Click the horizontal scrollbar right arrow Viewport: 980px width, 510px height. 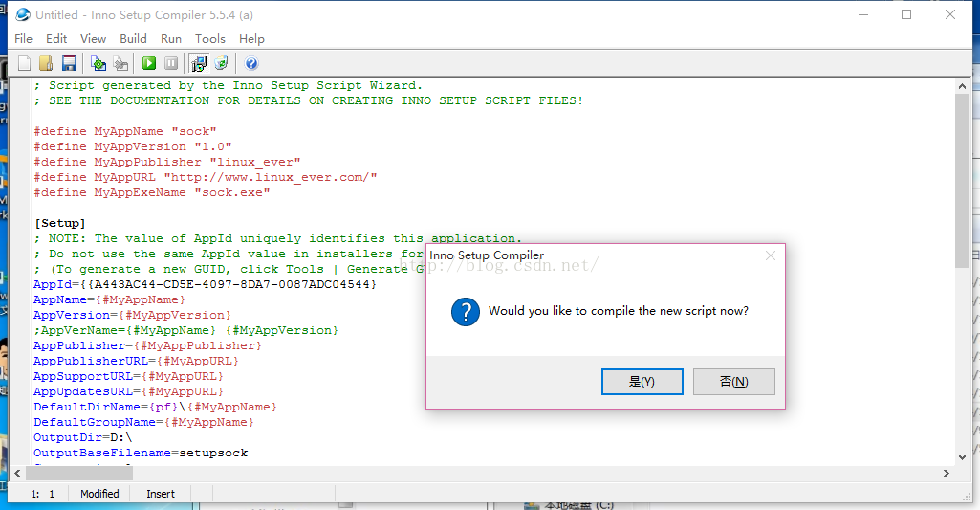947,473
